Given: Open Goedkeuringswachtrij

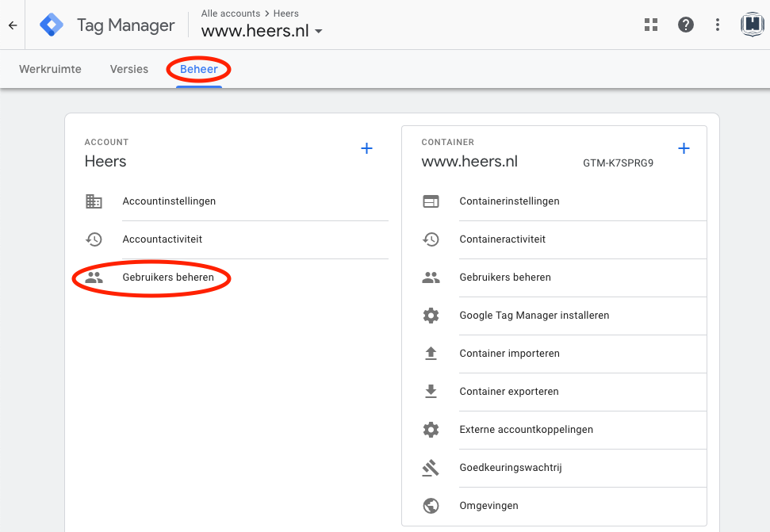Looking at the screenshot, I should point(510,468).
